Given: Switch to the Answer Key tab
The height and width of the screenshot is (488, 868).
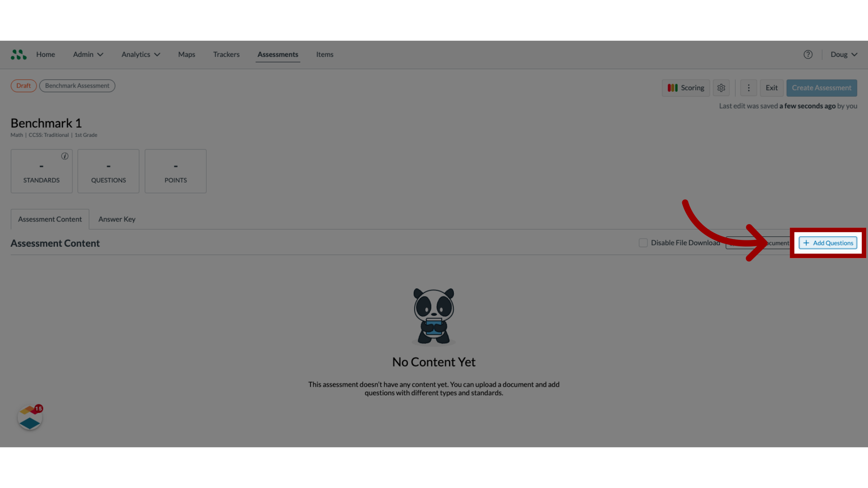Looking at the screenshot, I should [x=117, y=219].
